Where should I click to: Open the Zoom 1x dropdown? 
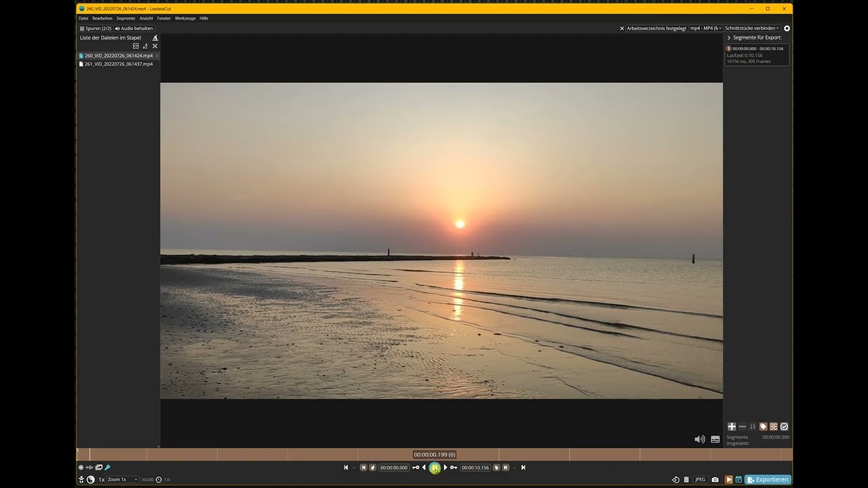pyautogui.click(x=122, y=480)
